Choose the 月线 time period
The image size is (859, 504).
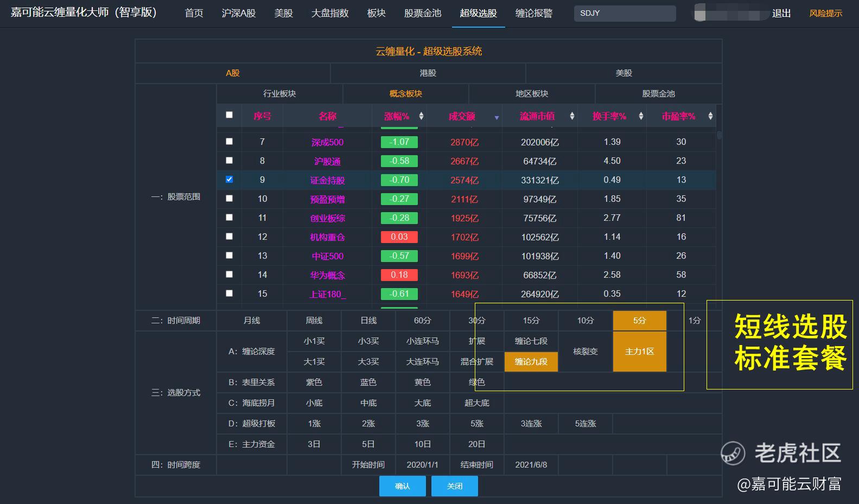[x=252, y=321]
